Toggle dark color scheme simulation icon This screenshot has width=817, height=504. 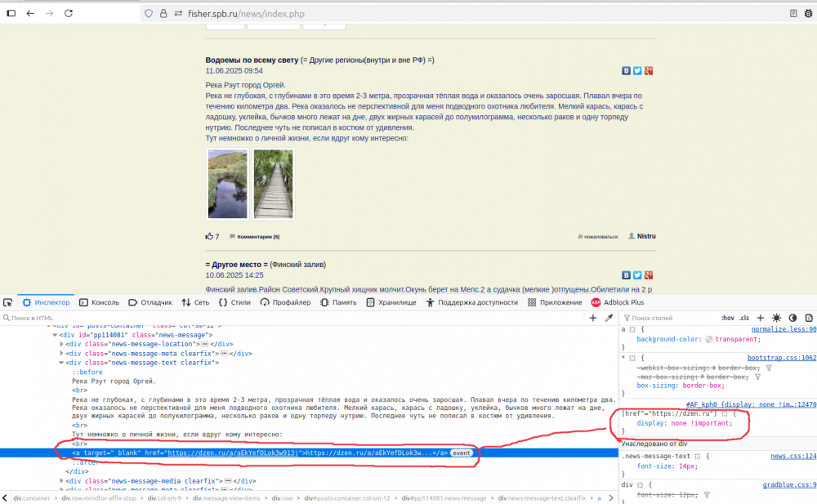(792, 318)
